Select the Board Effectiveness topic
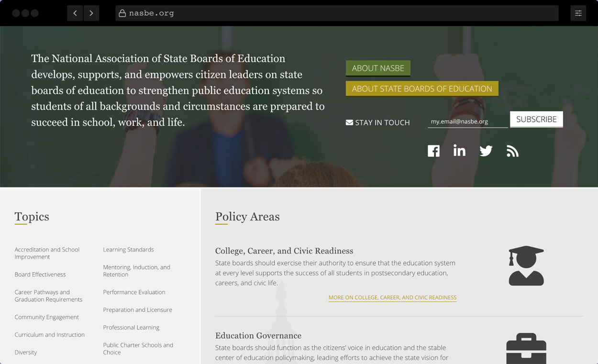 click(40, 274)
